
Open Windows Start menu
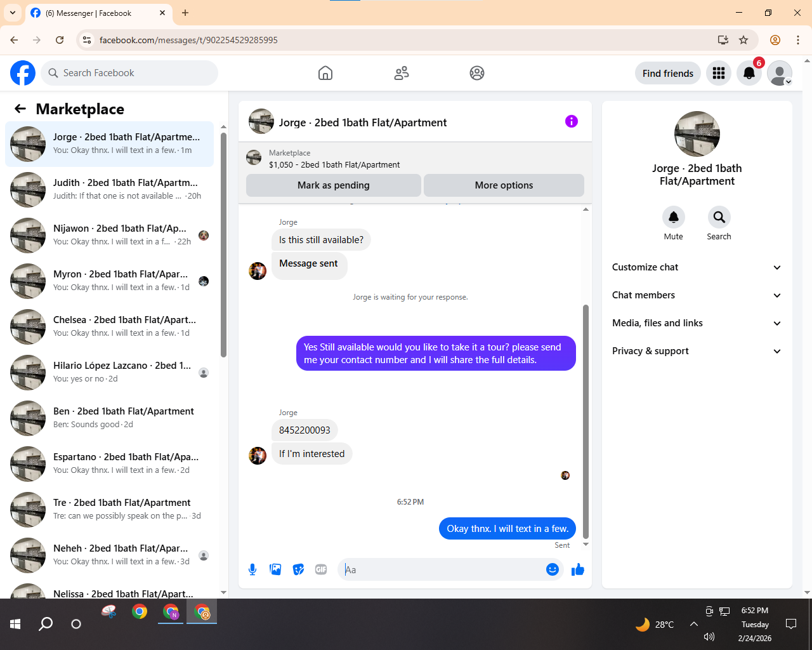click(15, 624)
